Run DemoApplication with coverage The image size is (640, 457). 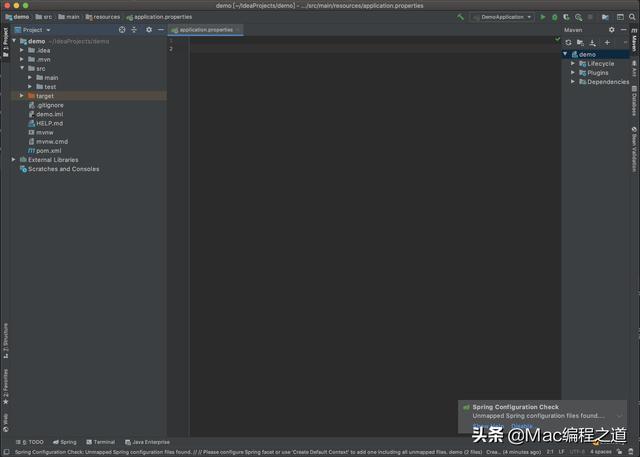click(566, 17)
